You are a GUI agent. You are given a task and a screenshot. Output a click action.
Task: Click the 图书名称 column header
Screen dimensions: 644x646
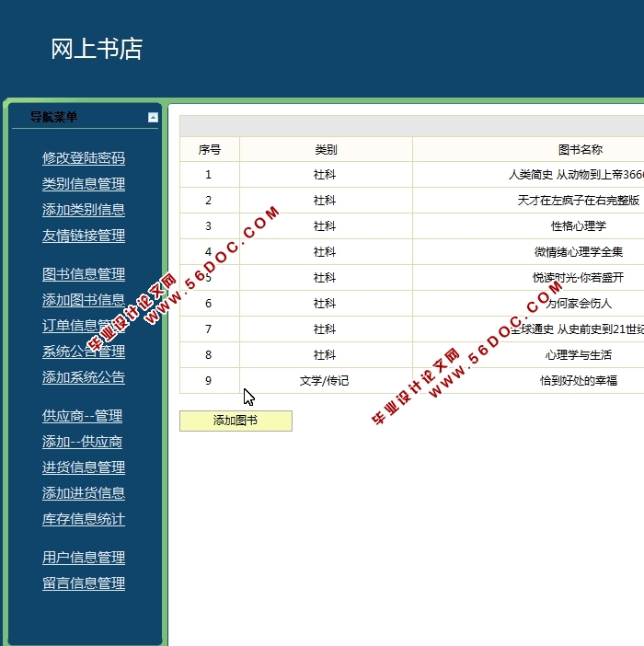coord(581,150)
